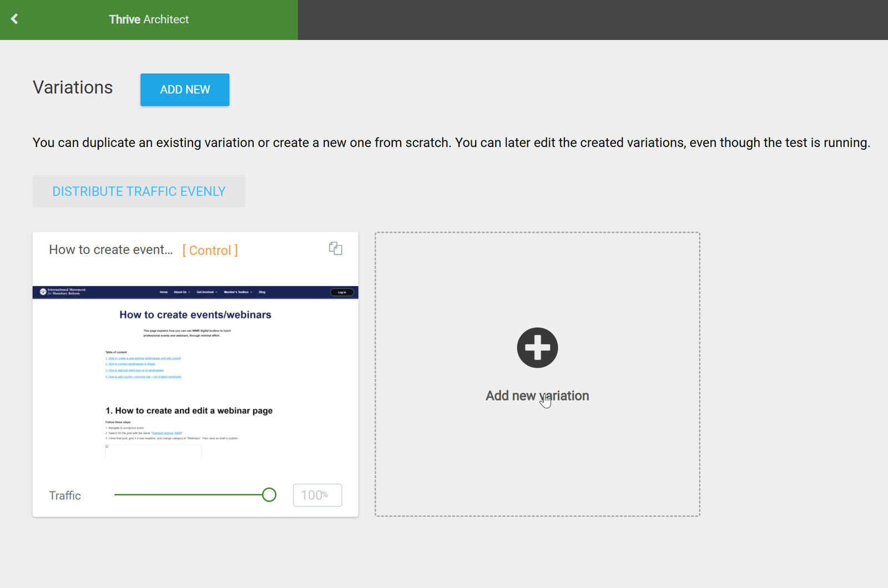Expand Member's Toolbox menu in preview
Image resolution: width=888 pixels, height=588 pixels.
pos(238,292)
